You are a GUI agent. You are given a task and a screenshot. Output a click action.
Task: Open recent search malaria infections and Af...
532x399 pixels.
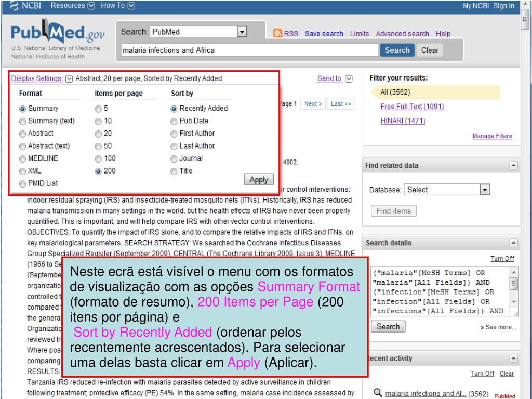426,394
